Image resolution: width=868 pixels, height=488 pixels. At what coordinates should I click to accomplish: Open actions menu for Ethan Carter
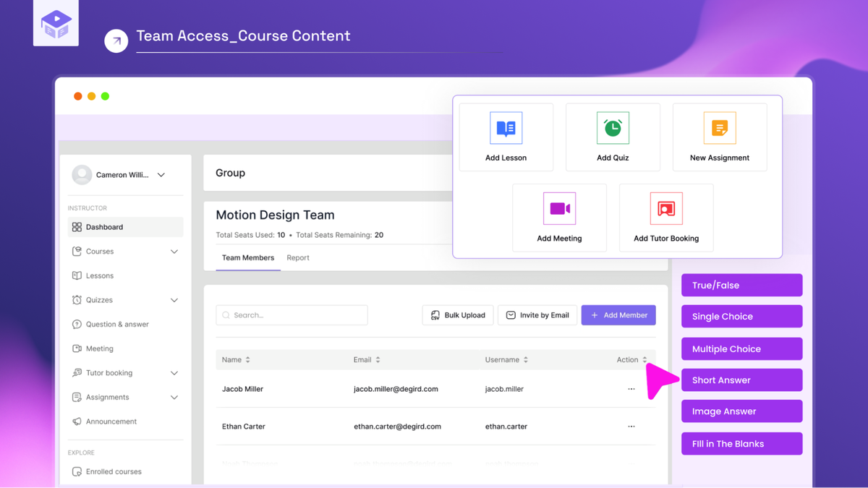631,427
